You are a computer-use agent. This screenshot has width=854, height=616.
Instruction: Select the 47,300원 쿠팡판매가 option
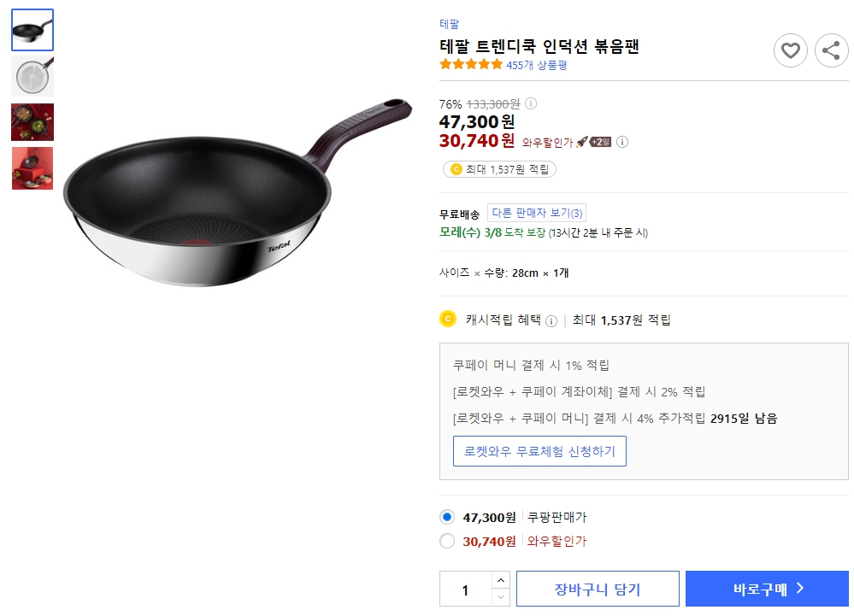(445, 517)
